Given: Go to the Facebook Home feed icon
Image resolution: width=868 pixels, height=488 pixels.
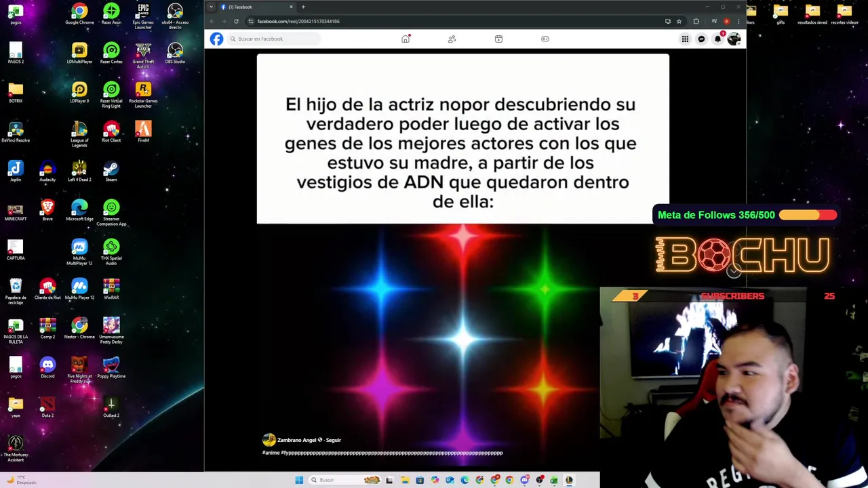Looking at the screenshot, I should click(x=406, y=39).
